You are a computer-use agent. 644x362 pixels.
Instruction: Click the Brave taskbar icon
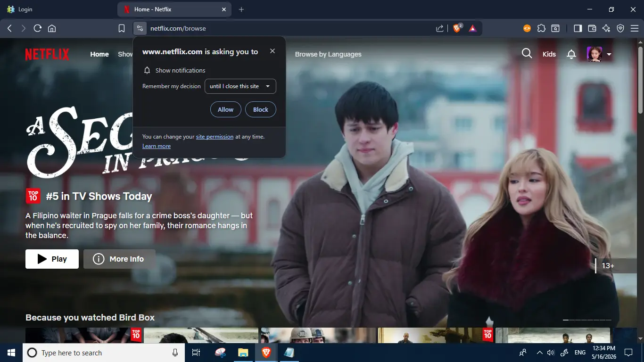[x=266, y=353]
